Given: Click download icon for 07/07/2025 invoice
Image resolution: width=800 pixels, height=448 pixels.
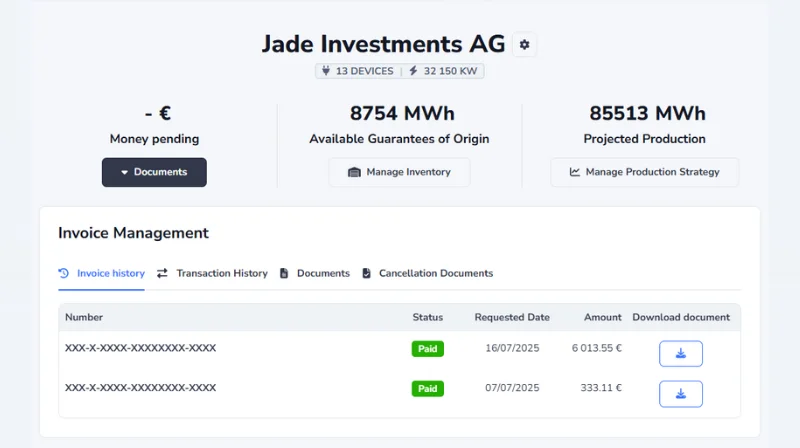Looking at the screenshot, I should click(681, 394).
